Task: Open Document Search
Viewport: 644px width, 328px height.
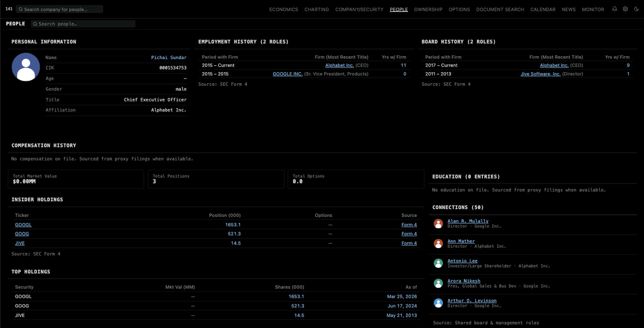Action: 500,9
